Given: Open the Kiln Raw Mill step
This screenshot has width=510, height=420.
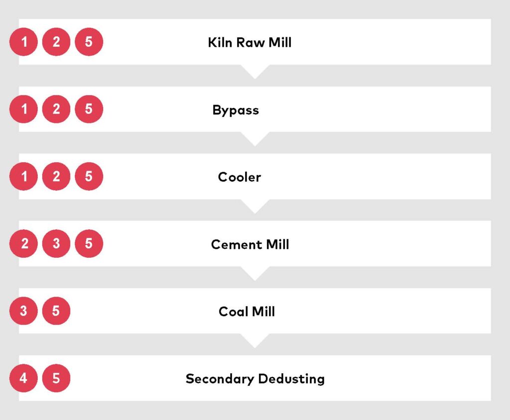Looking at the screenshot, I should pyautogui.click(x=250, y=42).
